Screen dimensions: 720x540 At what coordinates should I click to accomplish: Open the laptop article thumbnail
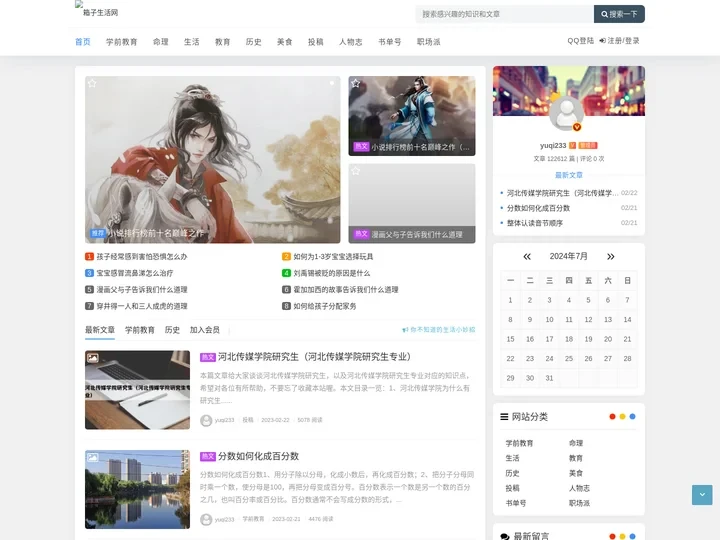point(137,390)
